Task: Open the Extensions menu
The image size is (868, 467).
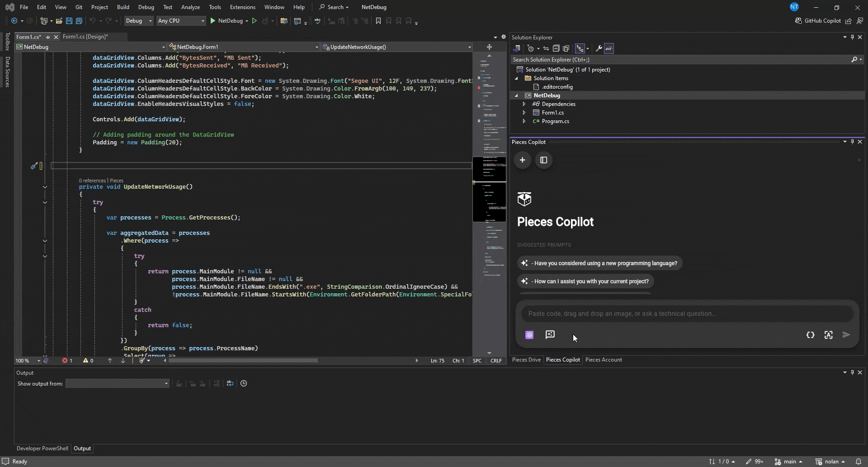Action: coord(242,7)
